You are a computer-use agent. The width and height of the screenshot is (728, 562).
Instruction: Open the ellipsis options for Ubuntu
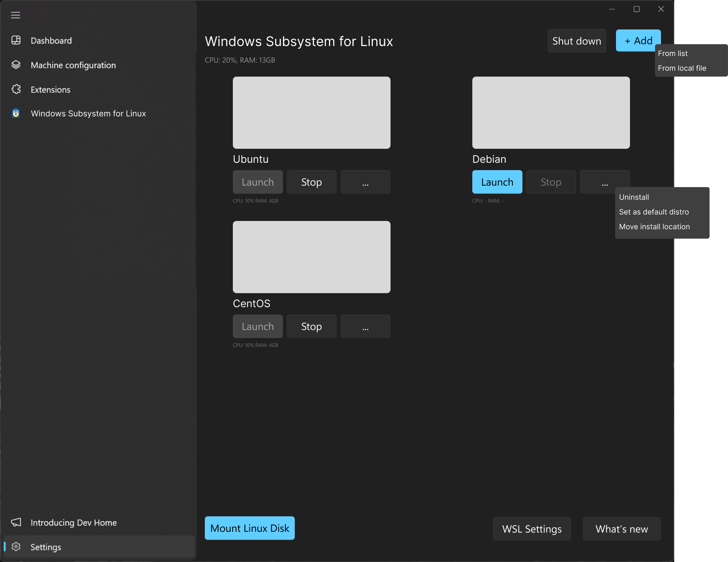pyautogui.click(x=365, y=182)
